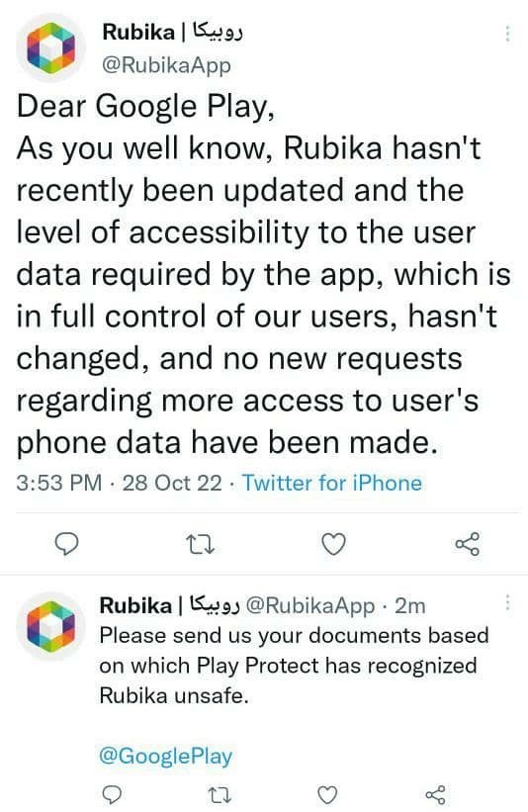Open three-dot menu on main tweet
Viewport: 528px width, 812px height.
click(x=508, y=34)
